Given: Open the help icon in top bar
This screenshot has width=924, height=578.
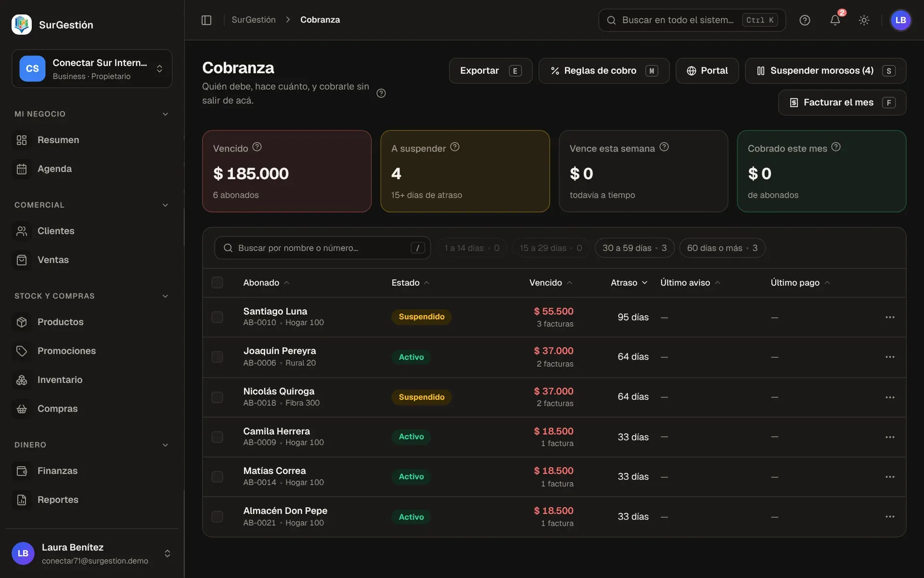Looking at the screenshot, I should (x=805, y=20).
